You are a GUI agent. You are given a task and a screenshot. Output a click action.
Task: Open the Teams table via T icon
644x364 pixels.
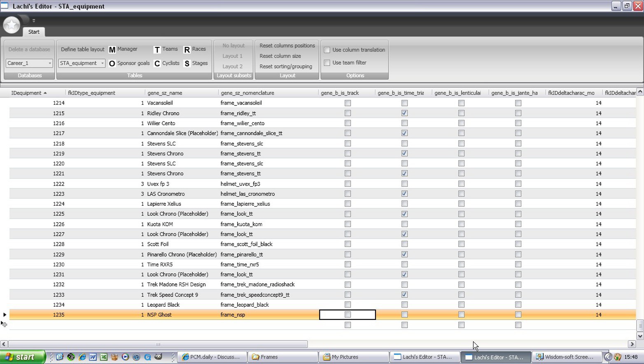(157, 49)
